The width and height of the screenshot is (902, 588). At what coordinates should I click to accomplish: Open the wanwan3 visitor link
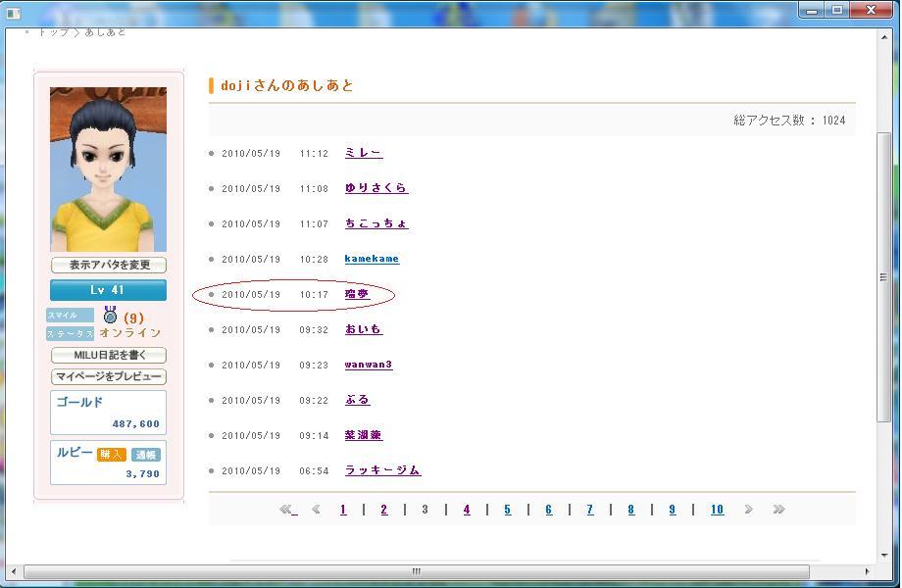coord(369,365)
